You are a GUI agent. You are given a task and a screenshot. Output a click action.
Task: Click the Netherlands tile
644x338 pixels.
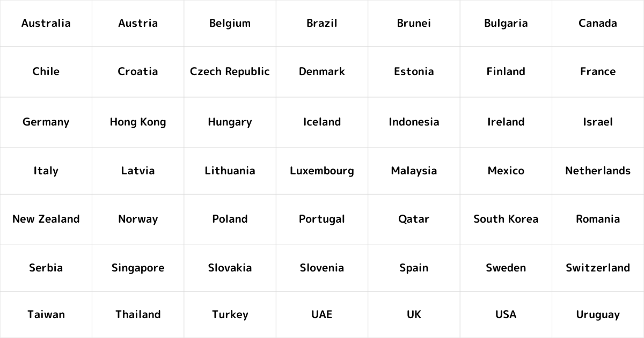(x=598, y=171)
